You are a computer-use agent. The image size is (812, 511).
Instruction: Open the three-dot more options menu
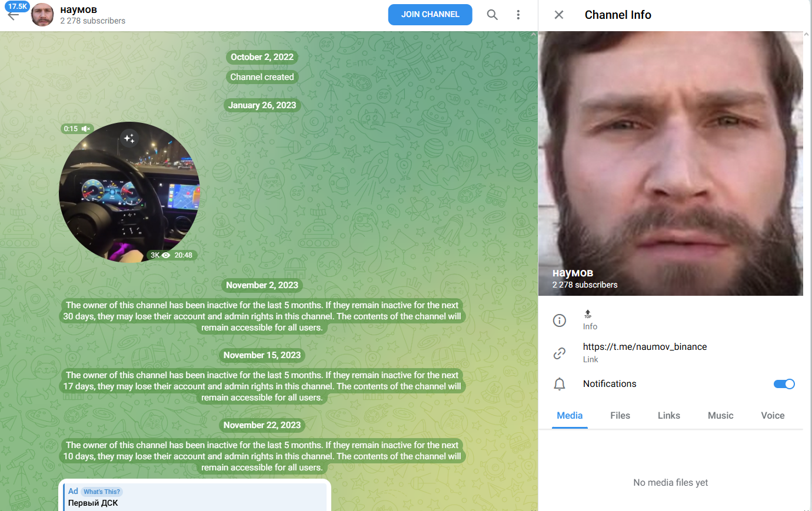pyautogui.click(x=518, y=15)
